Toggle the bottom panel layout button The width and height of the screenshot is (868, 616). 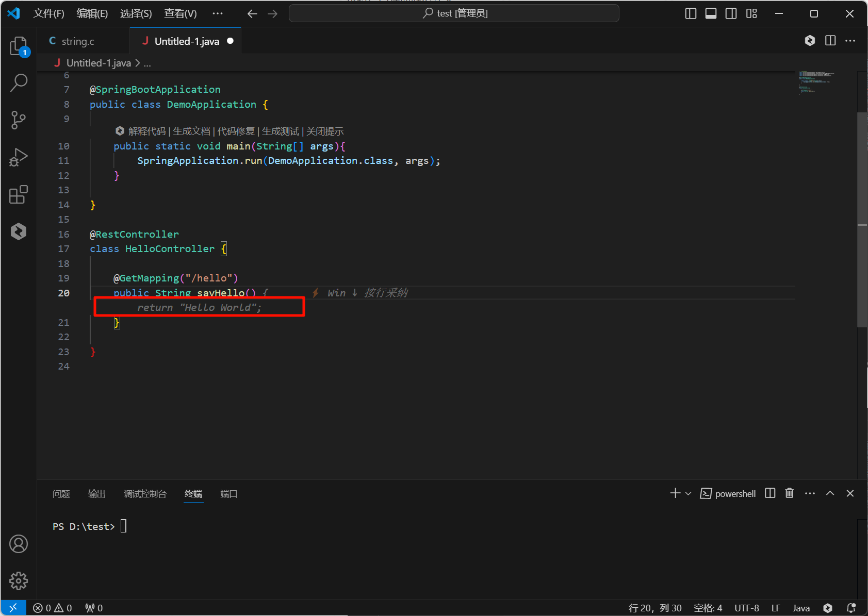coord(711,13)
